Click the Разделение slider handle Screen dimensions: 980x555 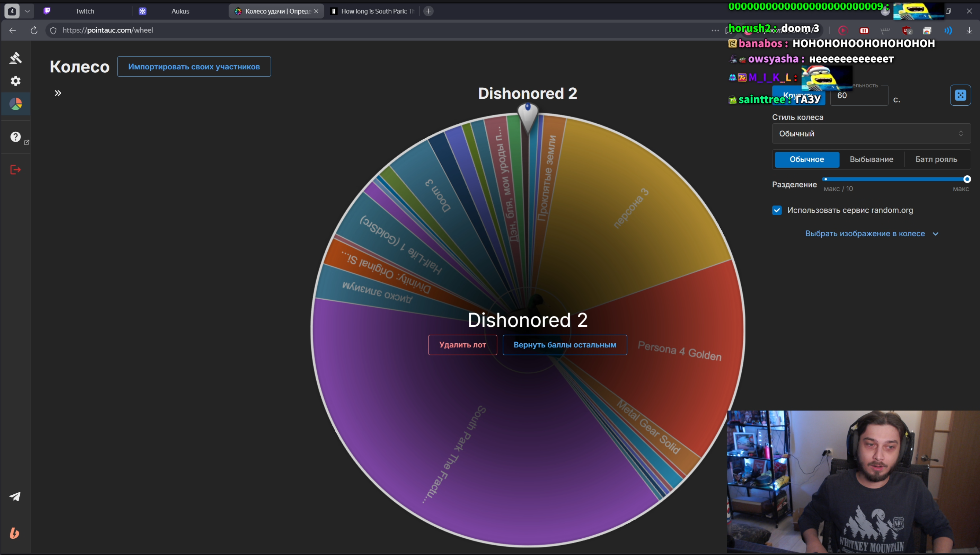click(x=967, y=179)
